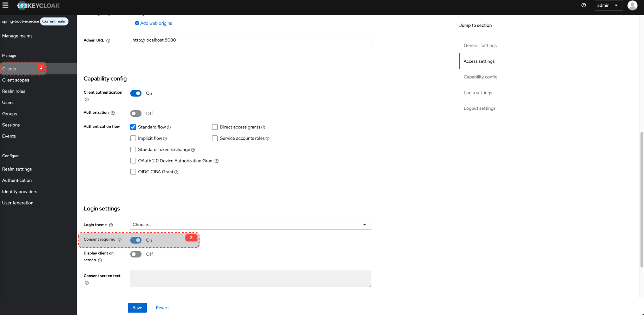This screenshot has width=644, height=315.
Task: Check Service accounts roles
Action: pos(215,138)
